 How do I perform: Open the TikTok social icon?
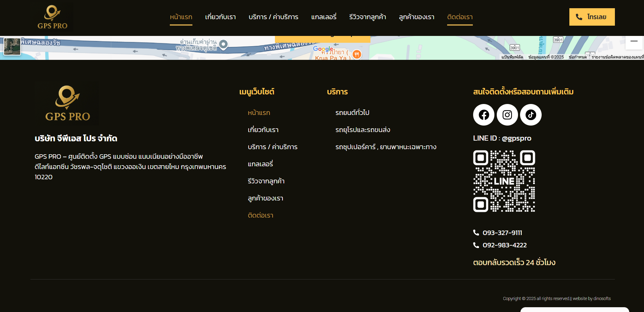531,115
